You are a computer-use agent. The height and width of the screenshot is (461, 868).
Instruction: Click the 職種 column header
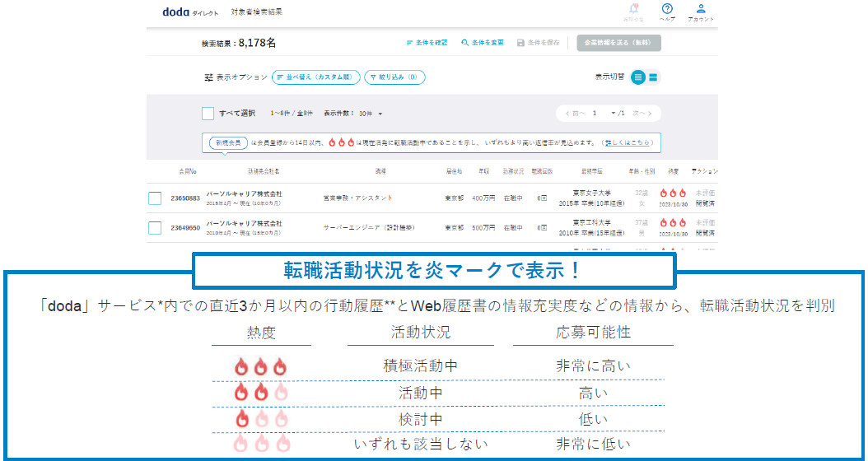pyautogui.click(x=380, y=171)
